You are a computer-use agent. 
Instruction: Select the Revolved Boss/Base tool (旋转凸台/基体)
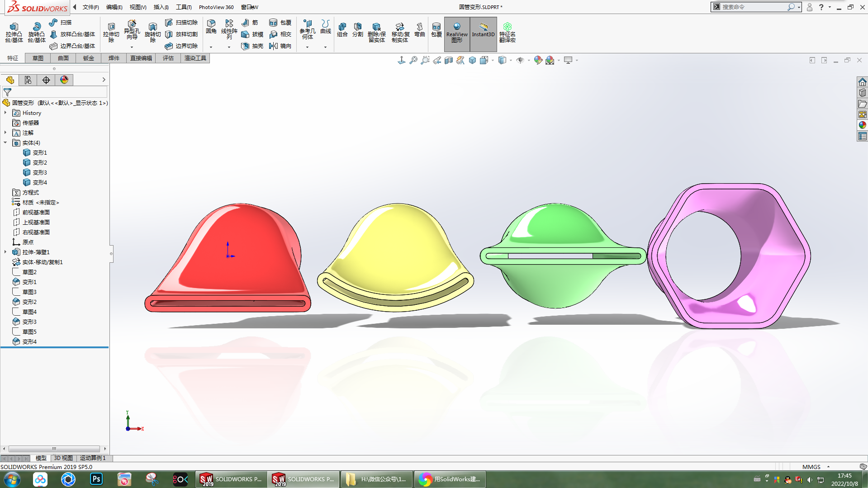coord(37,33)
